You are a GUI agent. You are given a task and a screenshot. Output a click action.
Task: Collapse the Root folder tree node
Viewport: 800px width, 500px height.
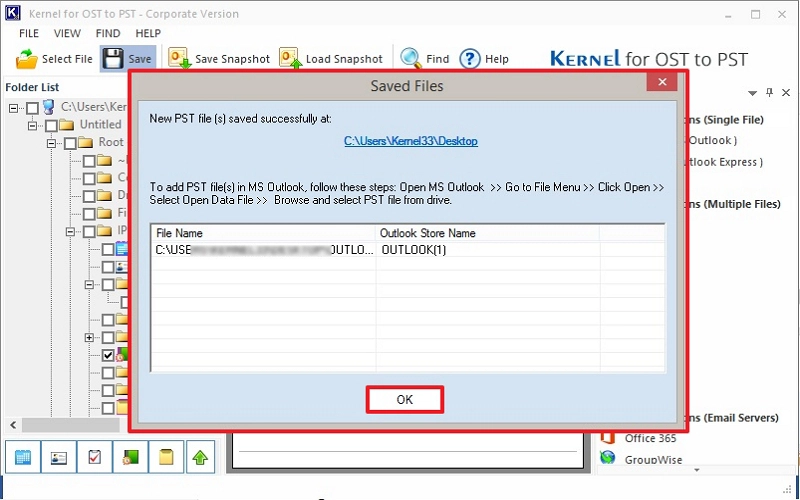coord(52,143)
